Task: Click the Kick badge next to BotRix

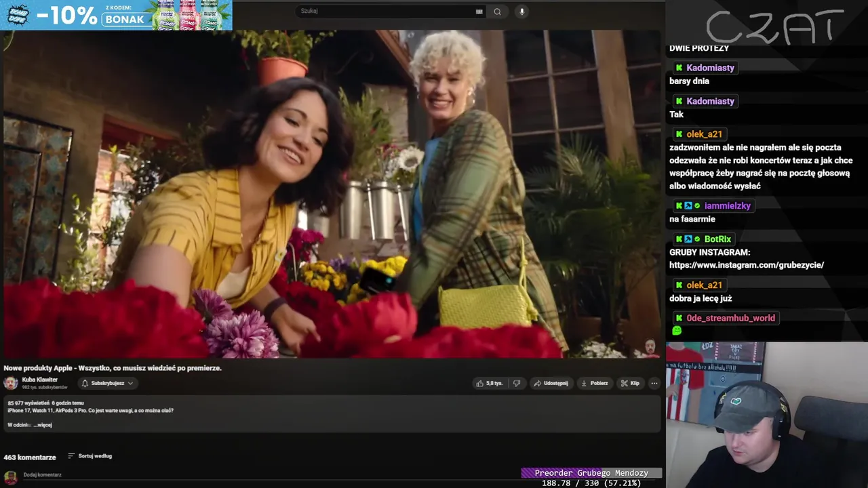Action: (x=679, y=239)
